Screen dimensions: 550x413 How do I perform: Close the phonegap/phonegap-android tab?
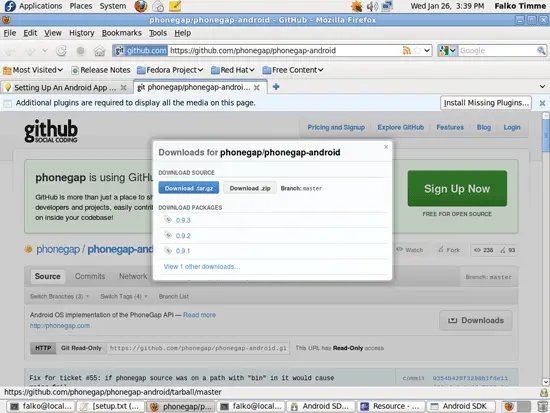tap(257, 87)
